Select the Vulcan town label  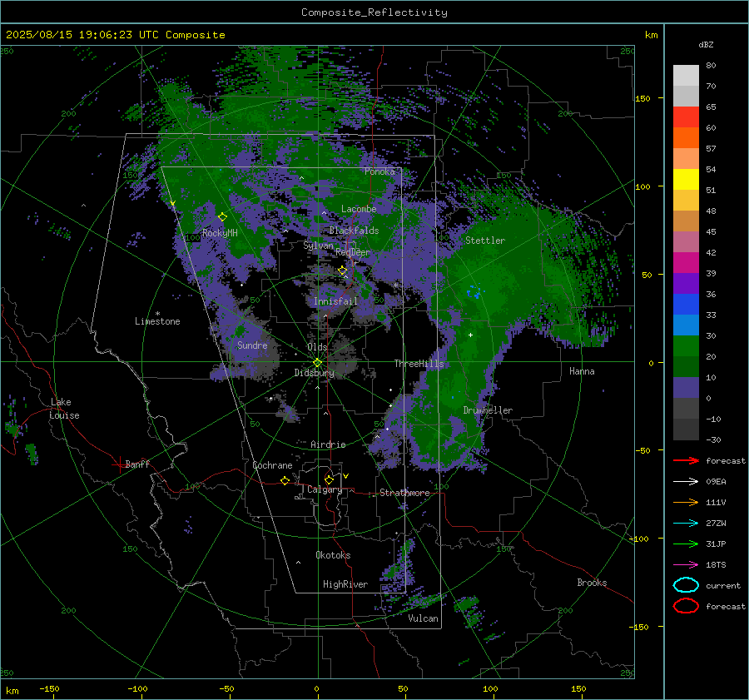(423, 618)
